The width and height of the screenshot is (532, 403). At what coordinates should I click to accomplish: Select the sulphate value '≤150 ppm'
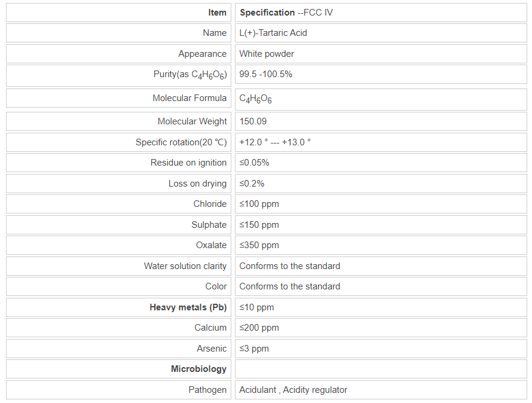point(259,225)
